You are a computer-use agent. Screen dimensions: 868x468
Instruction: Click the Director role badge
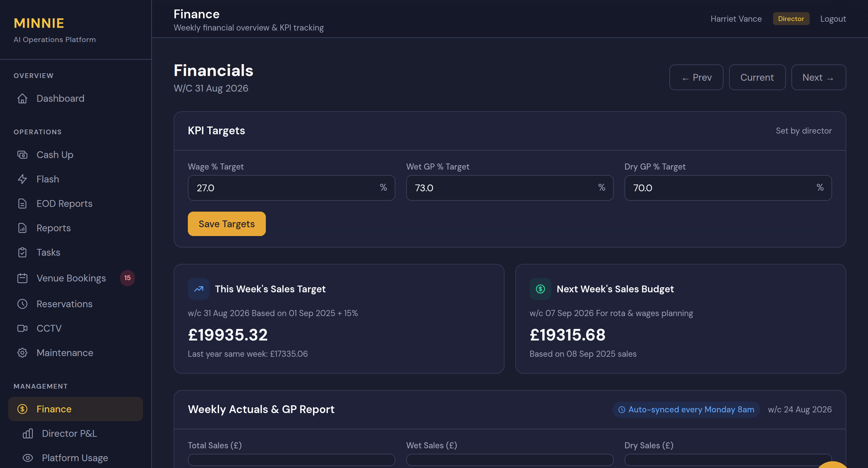791,19
